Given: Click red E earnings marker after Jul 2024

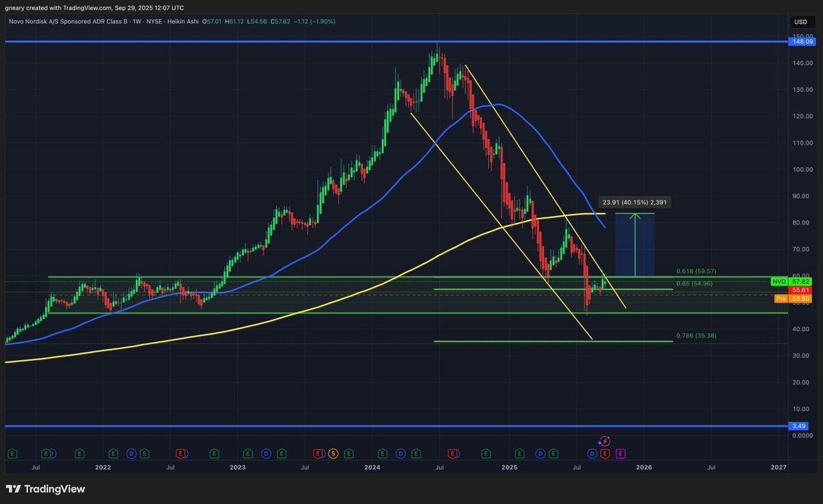Looking at the screenshot, I should click(453, 454).
